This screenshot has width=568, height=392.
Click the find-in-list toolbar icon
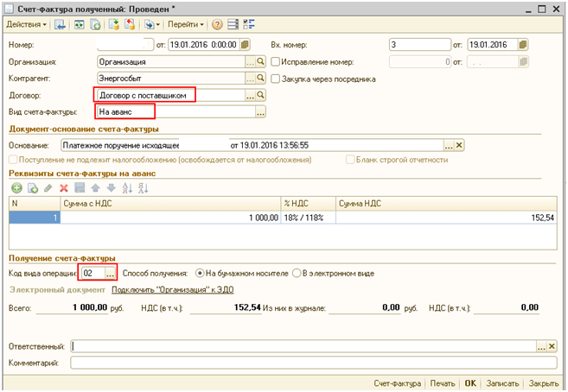[60, 24]
